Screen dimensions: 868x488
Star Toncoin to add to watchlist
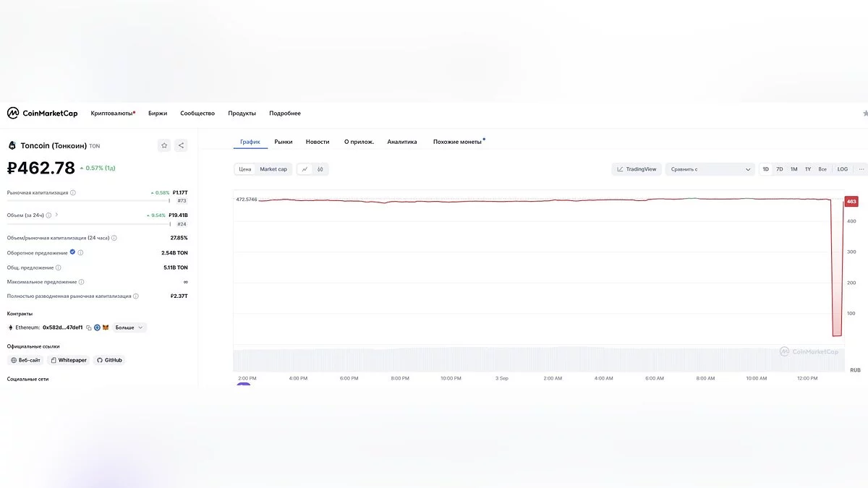coord(164,145)
